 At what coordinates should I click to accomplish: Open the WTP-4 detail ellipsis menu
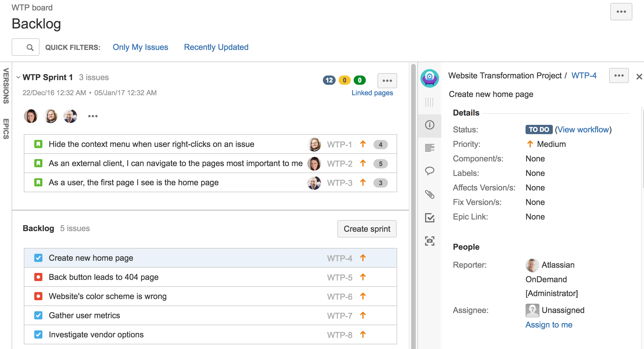pos(618,75)
